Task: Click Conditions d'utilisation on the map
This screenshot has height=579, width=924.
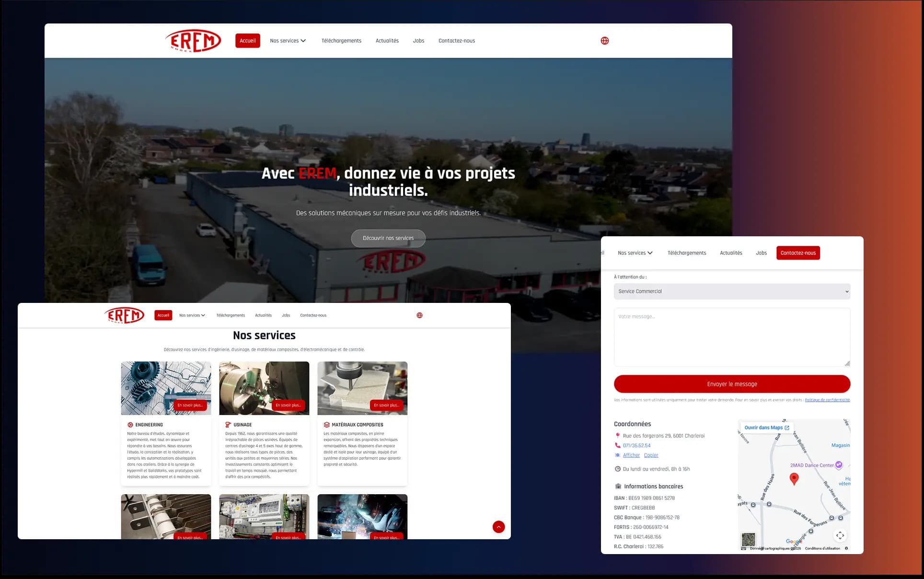Action: pos(822,548)
